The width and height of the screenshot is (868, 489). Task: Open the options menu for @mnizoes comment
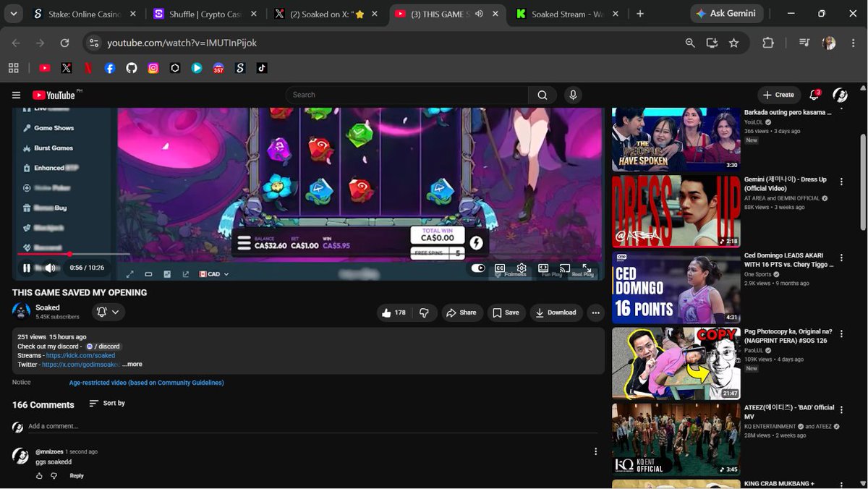click(x=596, y=451)
